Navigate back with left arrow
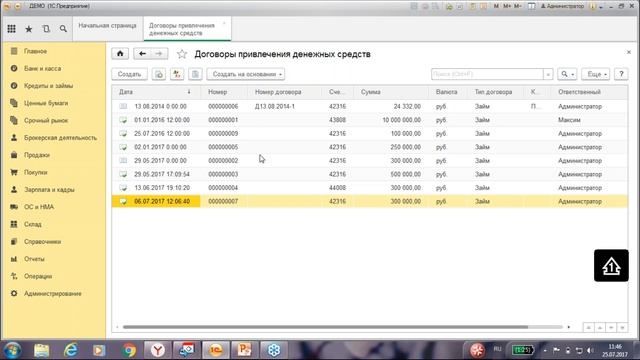This screenshot has height=360, width=640. (x=142, y=53)
